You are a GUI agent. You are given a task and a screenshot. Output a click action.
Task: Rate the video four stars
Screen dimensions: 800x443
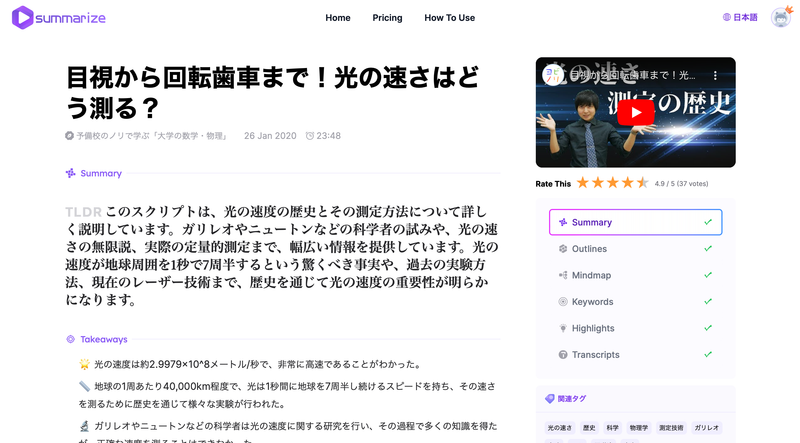(x=628, y=183)
